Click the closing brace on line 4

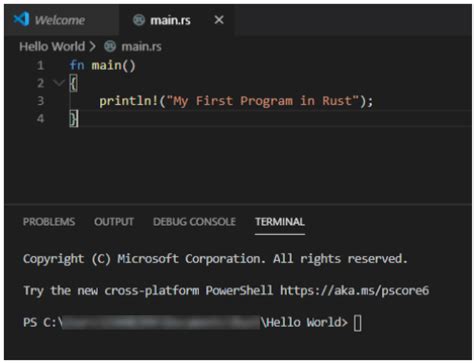[x=73, y=118]
